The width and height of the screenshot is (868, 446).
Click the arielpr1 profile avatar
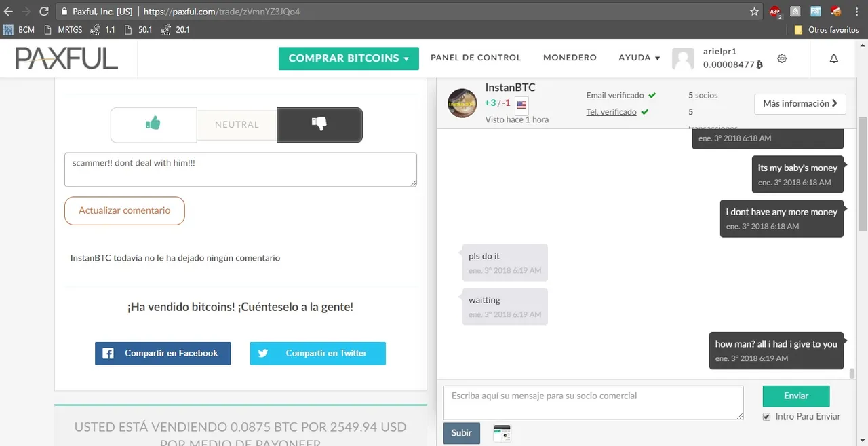pyautogui.click(x=683, y=59)
